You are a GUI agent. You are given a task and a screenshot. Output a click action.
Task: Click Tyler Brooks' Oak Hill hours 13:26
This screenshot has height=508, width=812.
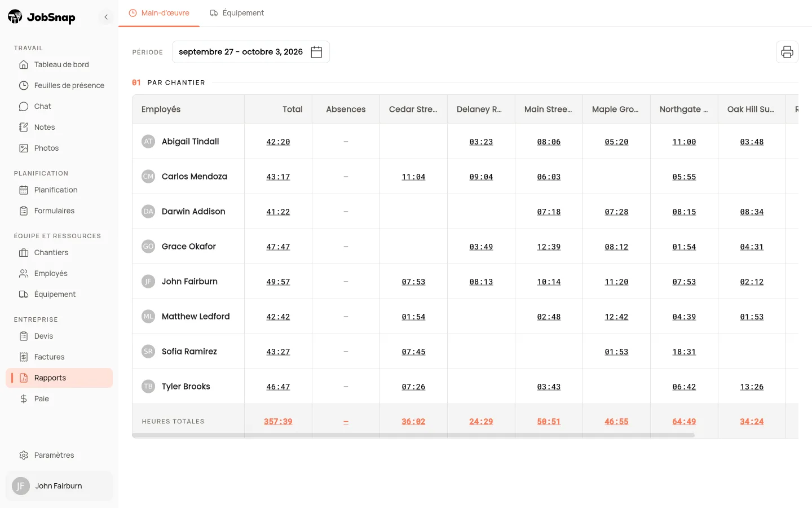click(752, 387)
